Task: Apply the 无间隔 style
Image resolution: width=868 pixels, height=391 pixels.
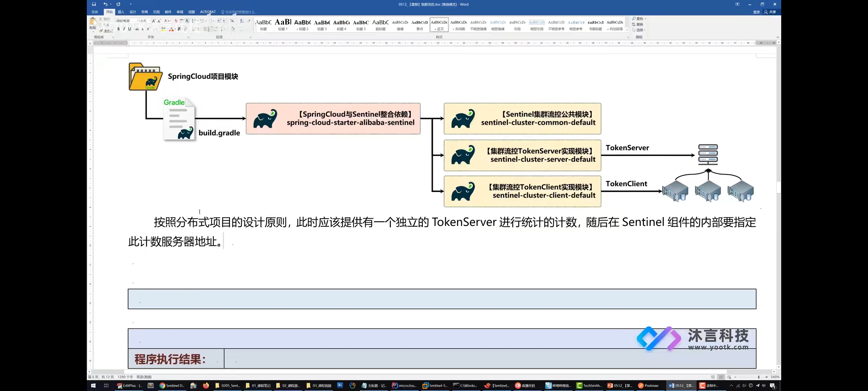Action: [459, 25]
